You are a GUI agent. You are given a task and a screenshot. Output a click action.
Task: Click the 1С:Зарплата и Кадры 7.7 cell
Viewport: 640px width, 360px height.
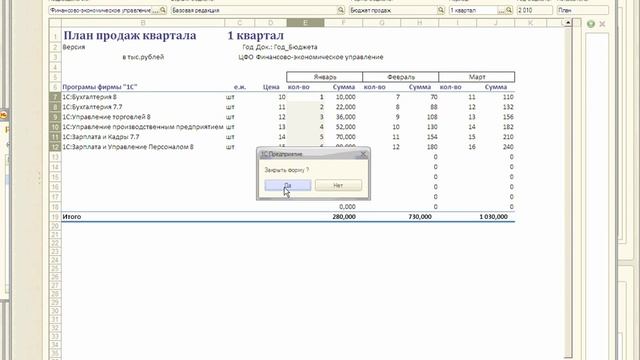[101, 137]
